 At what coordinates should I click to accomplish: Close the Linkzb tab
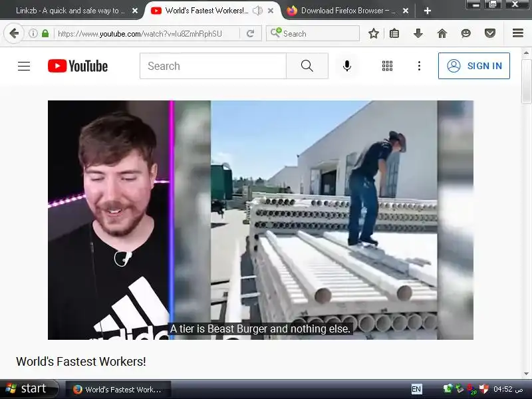tap(135, 11)
